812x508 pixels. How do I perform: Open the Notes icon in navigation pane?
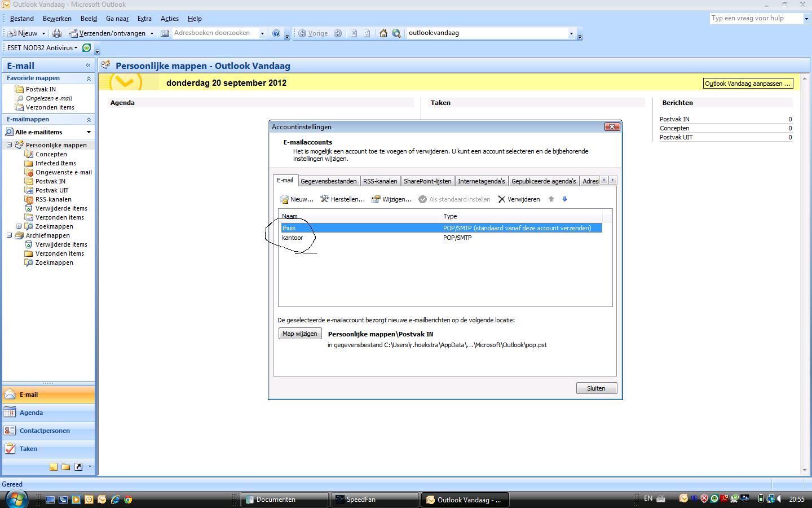pyautogui.click(x=53, y=467)
